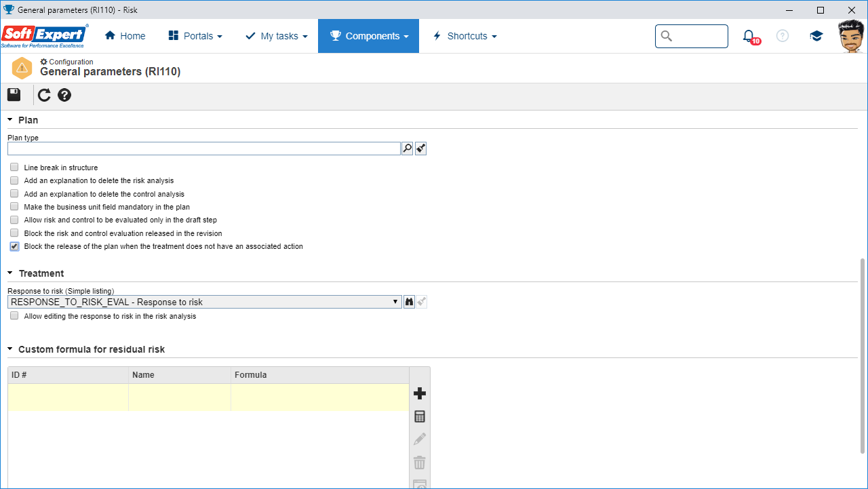Check Block evaluation released in the revision
868x489 pixels.
click(x=14, y=233)
